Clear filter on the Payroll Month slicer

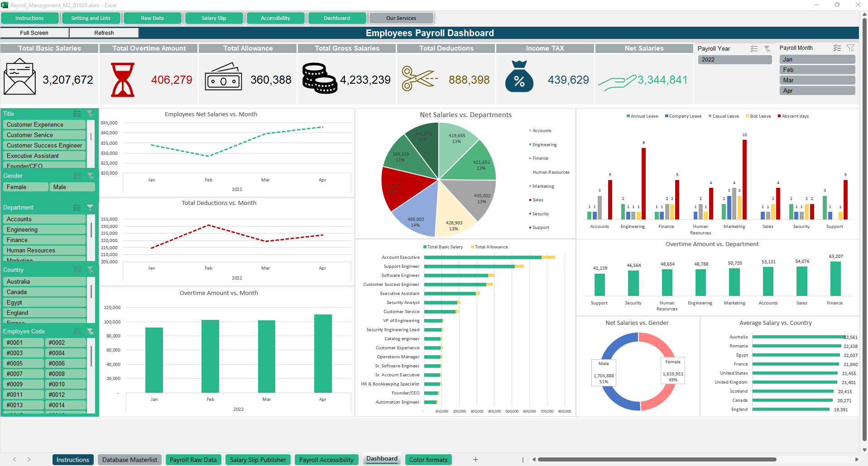point(850,48)
